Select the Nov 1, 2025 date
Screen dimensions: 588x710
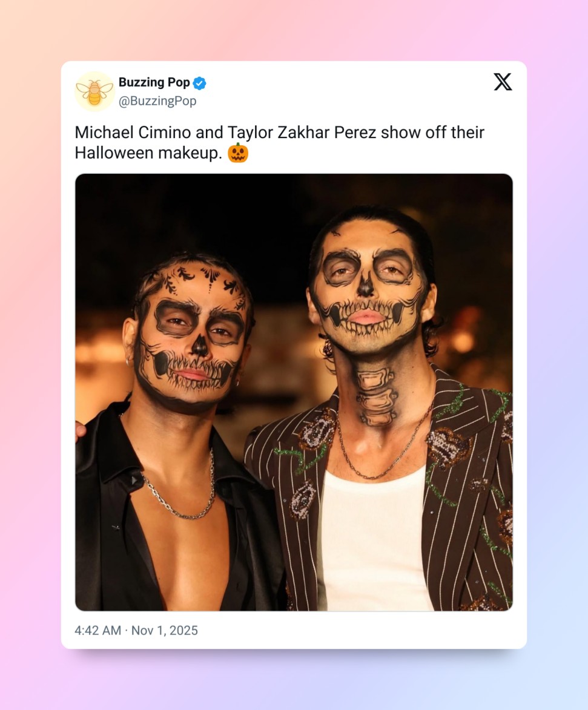(165, 630)
